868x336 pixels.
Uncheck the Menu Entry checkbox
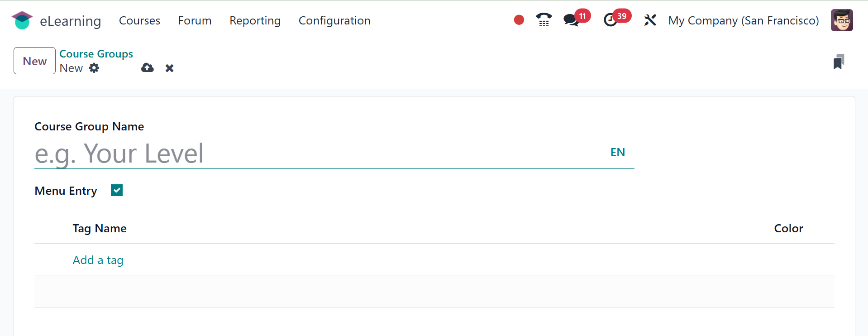coord(117,190)
